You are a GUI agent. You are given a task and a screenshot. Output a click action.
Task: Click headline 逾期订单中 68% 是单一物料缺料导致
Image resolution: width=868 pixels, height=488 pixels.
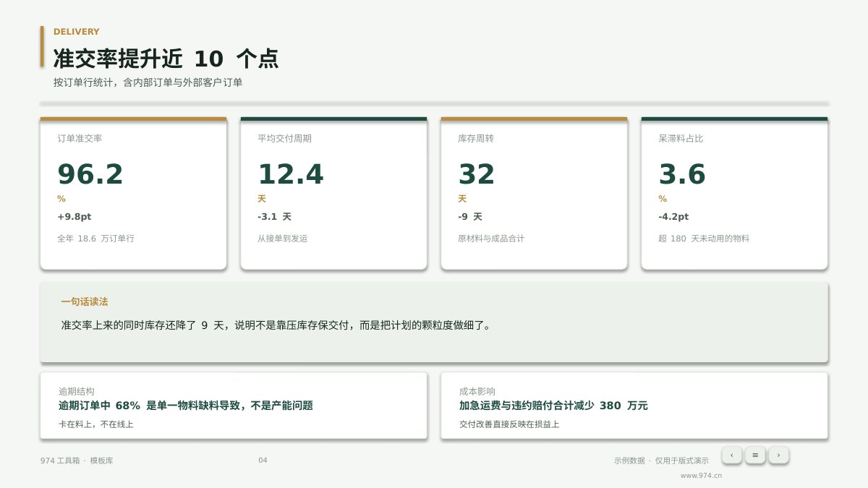click(x=186, y=406)
